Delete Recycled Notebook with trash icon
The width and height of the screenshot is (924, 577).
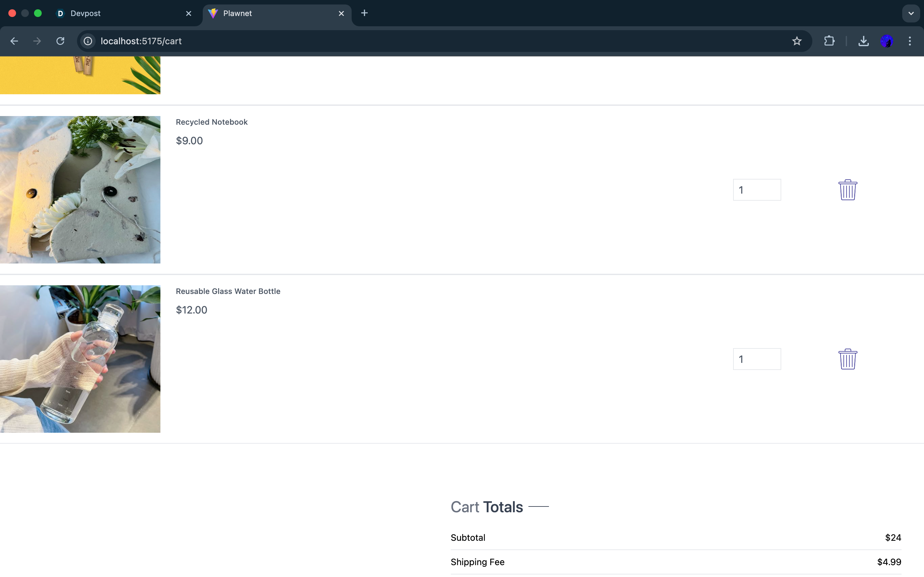(847, 190)
